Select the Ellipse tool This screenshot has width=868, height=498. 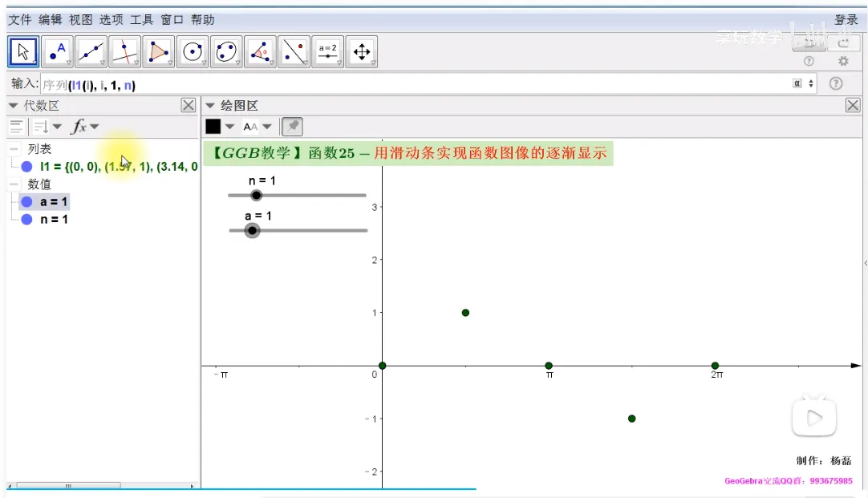click(226, 52)
